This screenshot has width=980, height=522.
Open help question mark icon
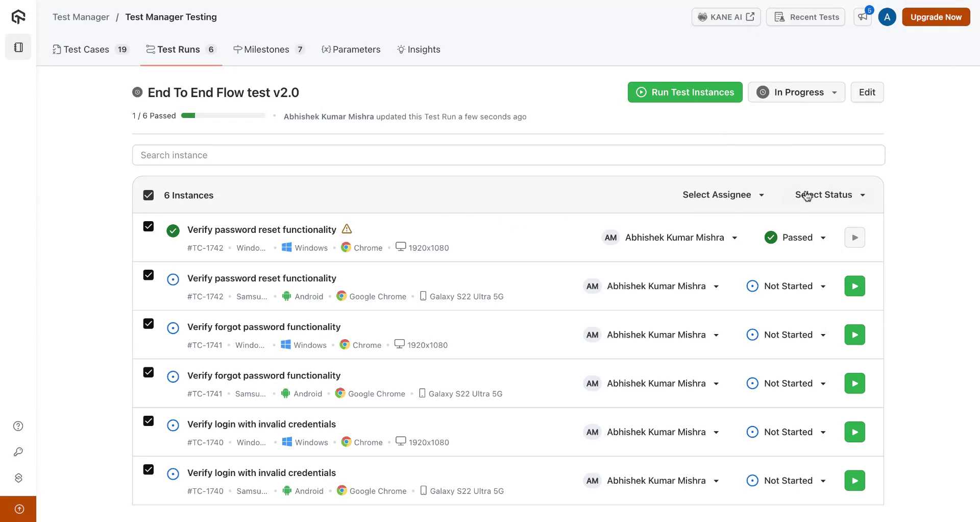[18, 426]
